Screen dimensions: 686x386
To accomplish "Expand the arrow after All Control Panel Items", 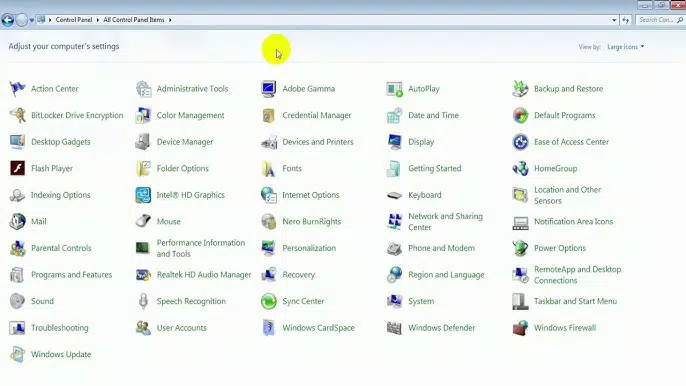I will pos(170,20).
